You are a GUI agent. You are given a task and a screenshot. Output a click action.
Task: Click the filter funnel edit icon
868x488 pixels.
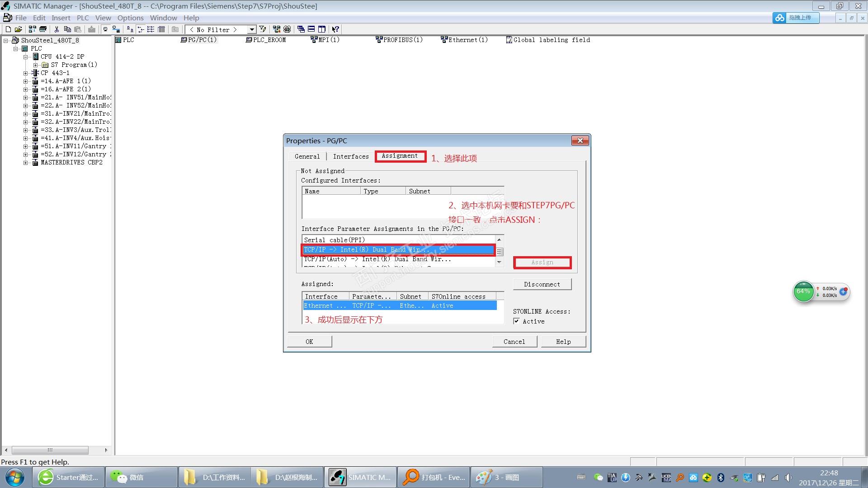pos(263,29)
